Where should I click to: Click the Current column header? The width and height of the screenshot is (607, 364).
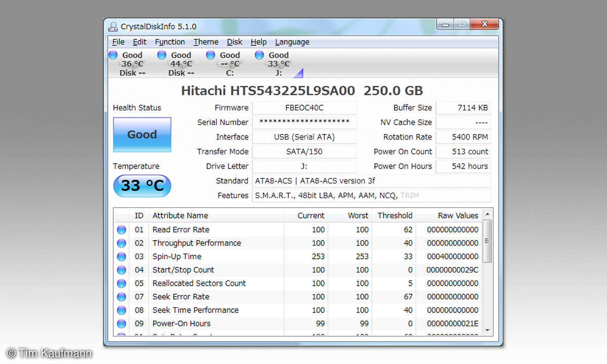306,215
